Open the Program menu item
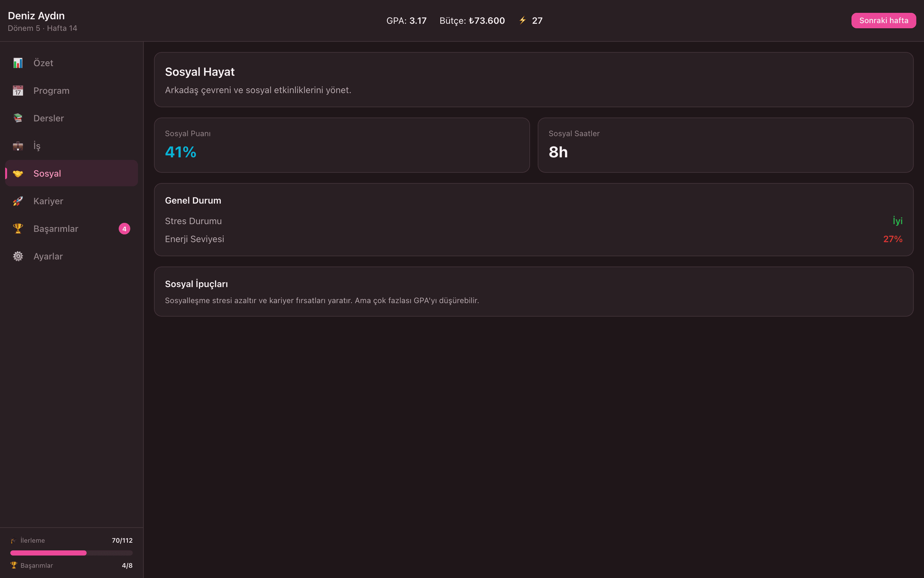The image size is (924, 578). pos(72,91)
